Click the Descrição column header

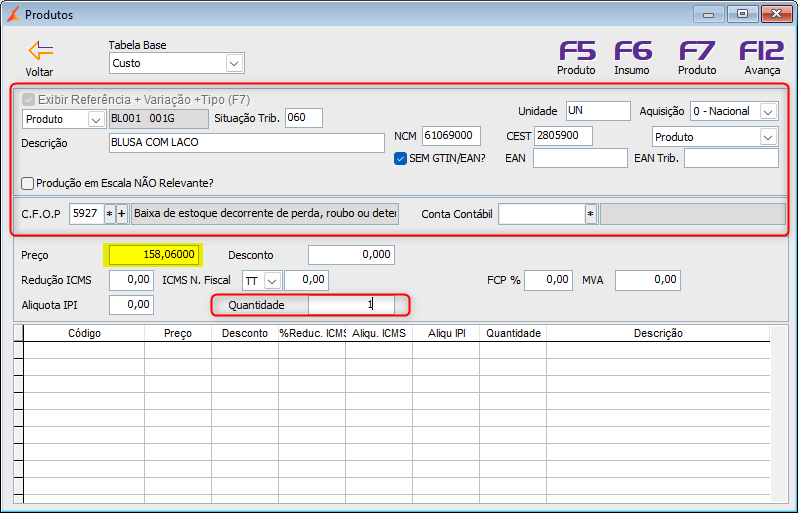[658, 333]
